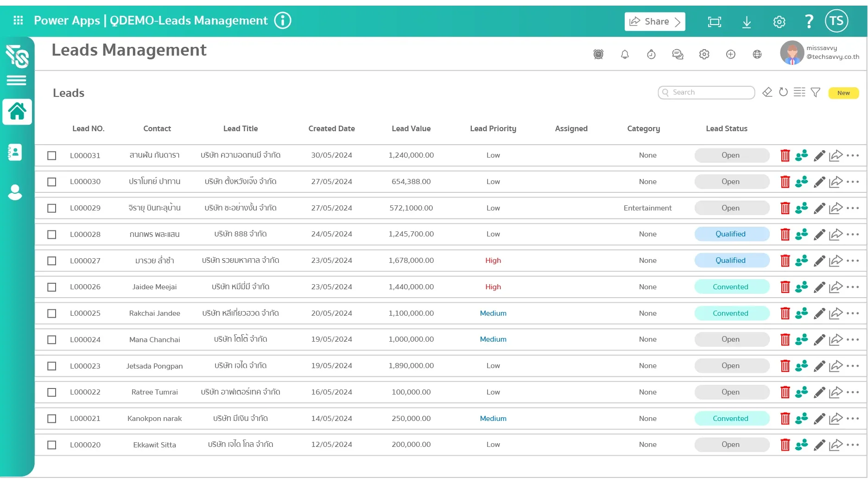Click the Share button in header

point(654,22)
